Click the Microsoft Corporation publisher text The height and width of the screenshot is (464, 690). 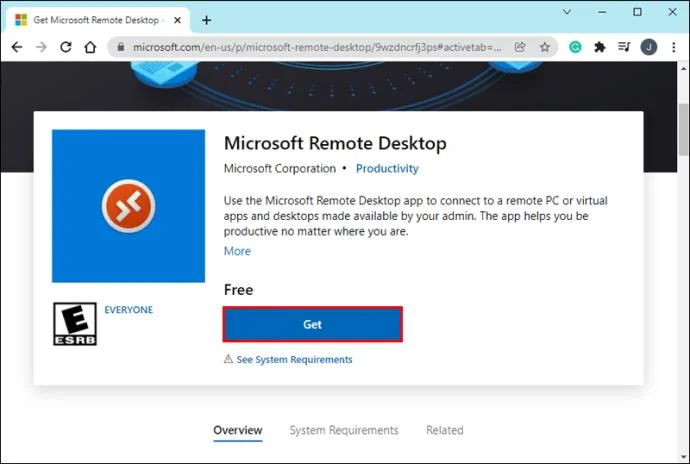[280, 169]
